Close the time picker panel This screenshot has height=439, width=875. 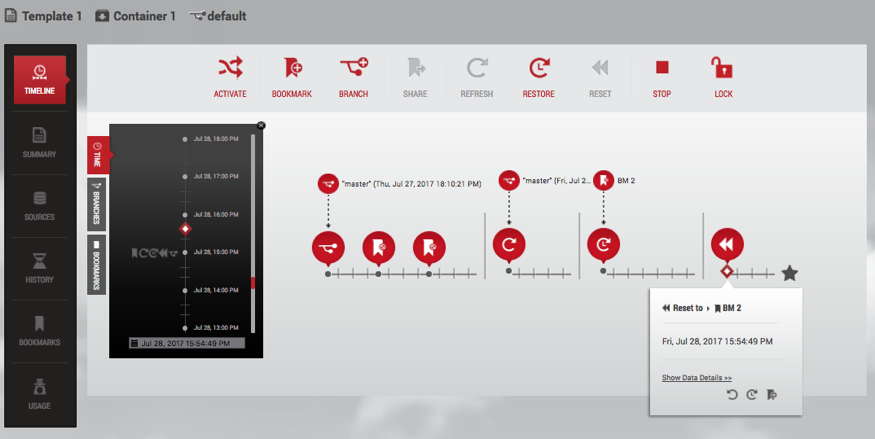pyautogui.click(x=261, y=126)
